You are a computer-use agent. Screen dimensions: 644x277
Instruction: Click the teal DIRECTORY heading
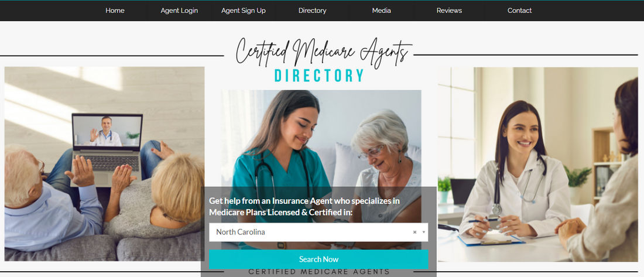coord(319,76)
